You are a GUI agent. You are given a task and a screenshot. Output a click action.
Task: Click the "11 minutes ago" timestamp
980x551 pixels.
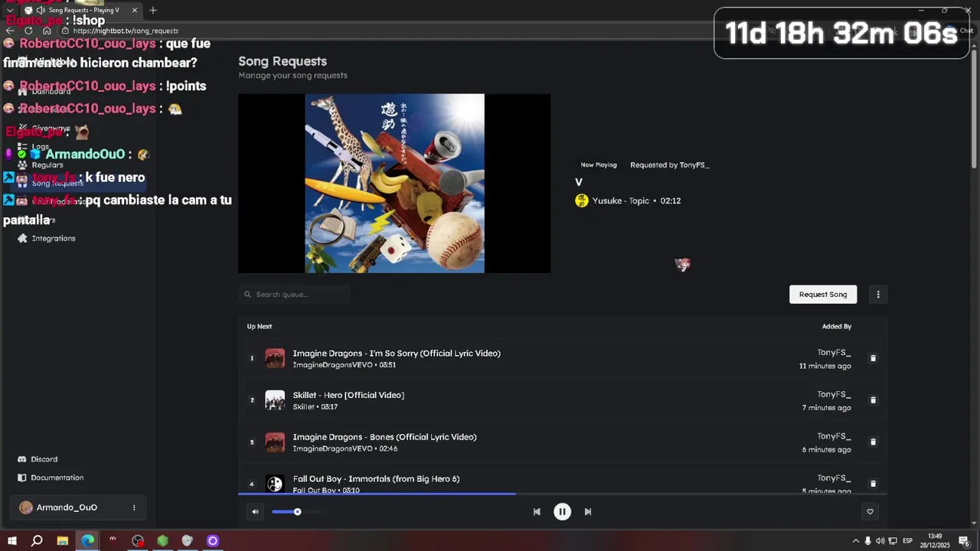825,366
